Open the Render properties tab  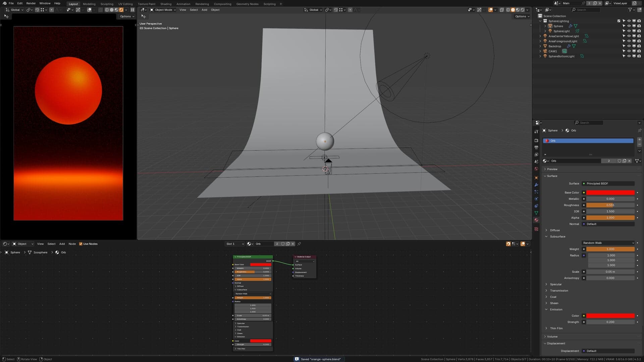tap(536, 140)
